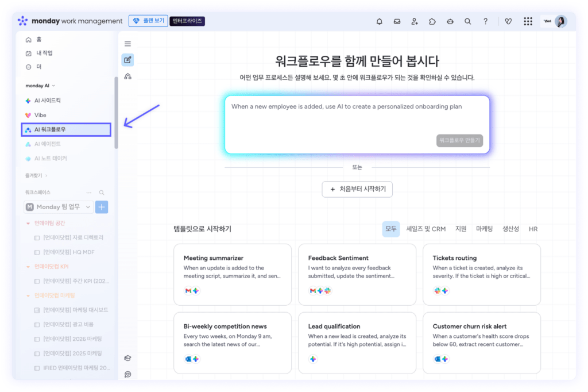Open AI 사이드킥 in the sidebar
This screenshot has height=392, width=588.
pyautogui.click(x=47, y=101)
